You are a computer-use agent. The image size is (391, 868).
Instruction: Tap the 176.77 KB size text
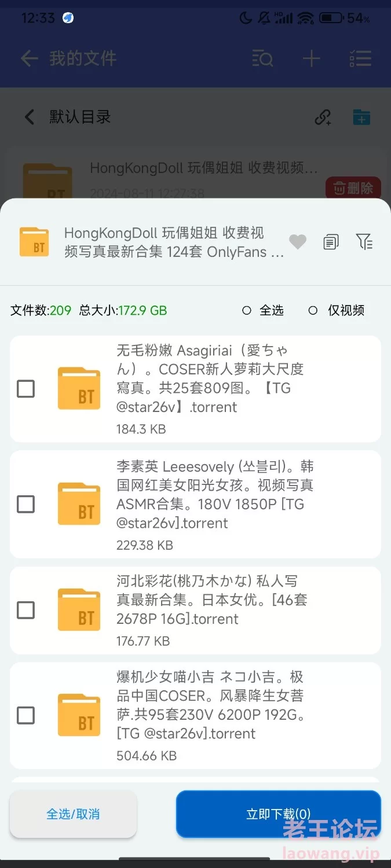coord(143,641)
